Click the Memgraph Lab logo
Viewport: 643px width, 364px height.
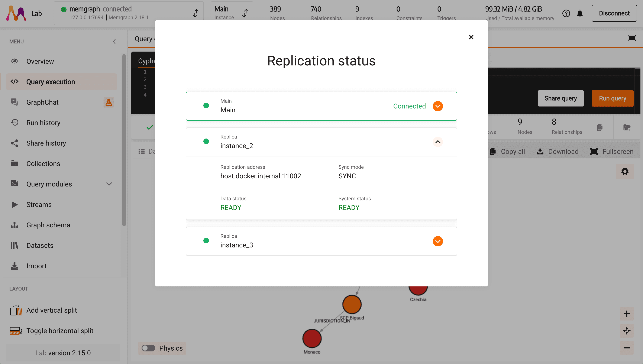point(16,13)
